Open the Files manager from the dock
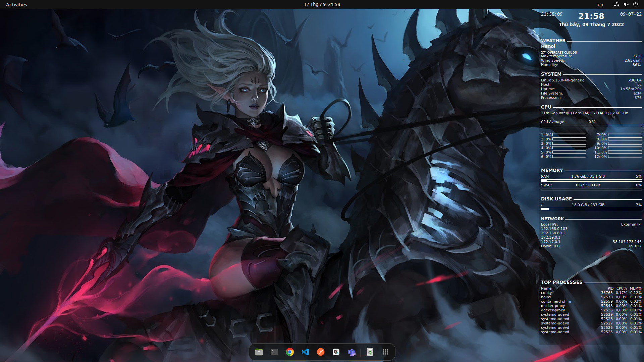Viewport: 644px width, 362px height. click(x=259, y=352)
